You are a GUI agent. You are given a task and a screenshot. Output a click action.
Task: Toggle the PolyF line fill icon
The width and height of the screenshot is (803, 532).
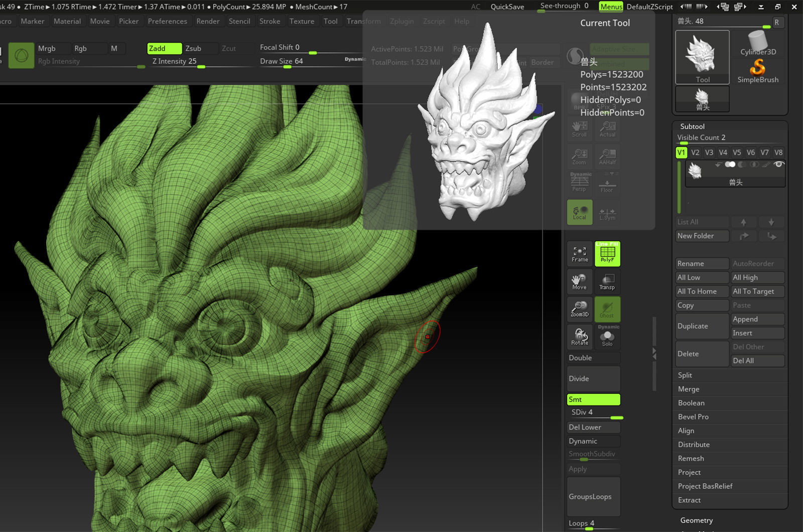click(x=607, y=253)
